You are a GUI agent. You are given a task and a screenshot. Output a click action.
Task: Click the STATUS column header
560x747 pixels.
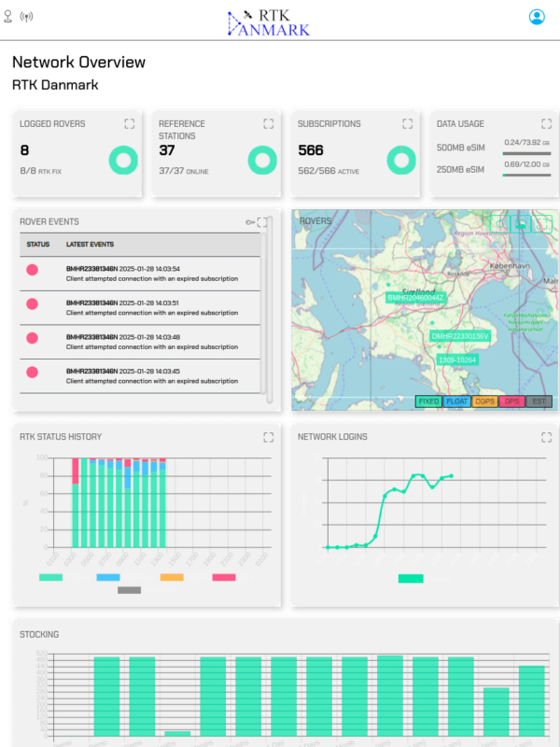(38, 245)
